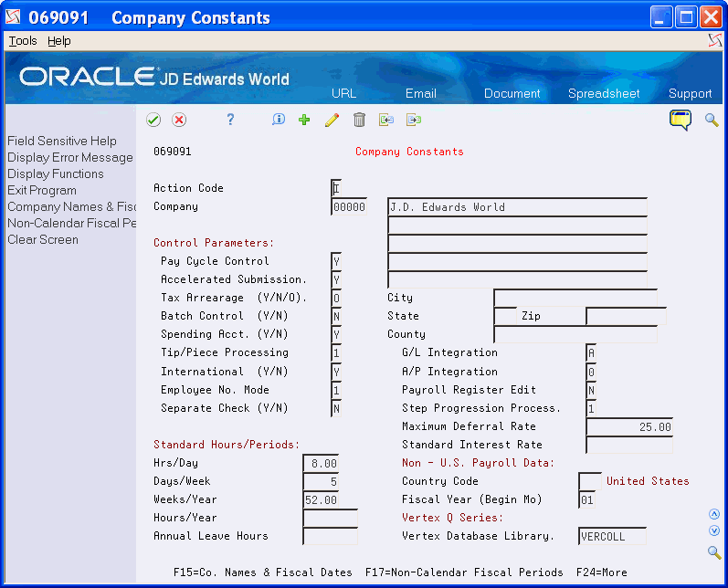Screen dimensions: 728x588
Task: Click the County input field
Action: (575, 334)
